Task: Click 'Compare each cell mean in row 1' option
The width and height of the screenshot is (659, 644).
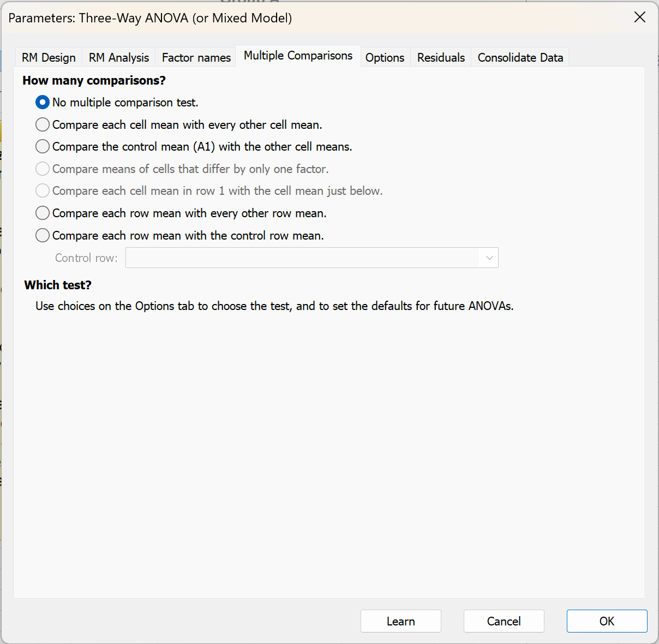Action: click(43, 191)
